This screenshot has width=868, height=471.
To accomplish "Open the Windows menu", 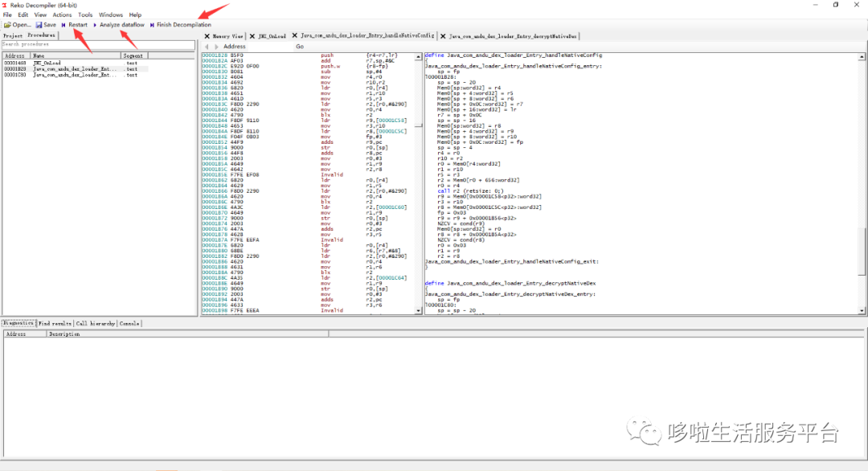I will tap(111, 15).
